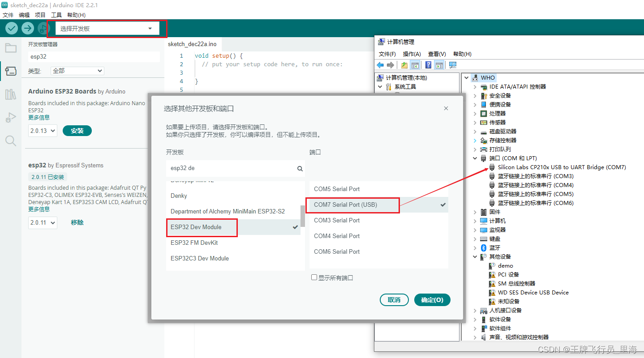Viewport: 644px width, 358px height.
Task: Click the Remove button for esp32
Action: point(77,222)
